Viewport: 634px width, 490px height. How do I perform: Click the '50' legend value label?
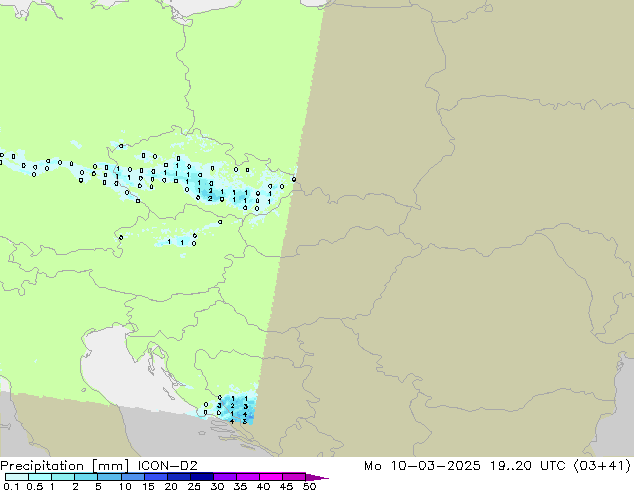[310, 486]
